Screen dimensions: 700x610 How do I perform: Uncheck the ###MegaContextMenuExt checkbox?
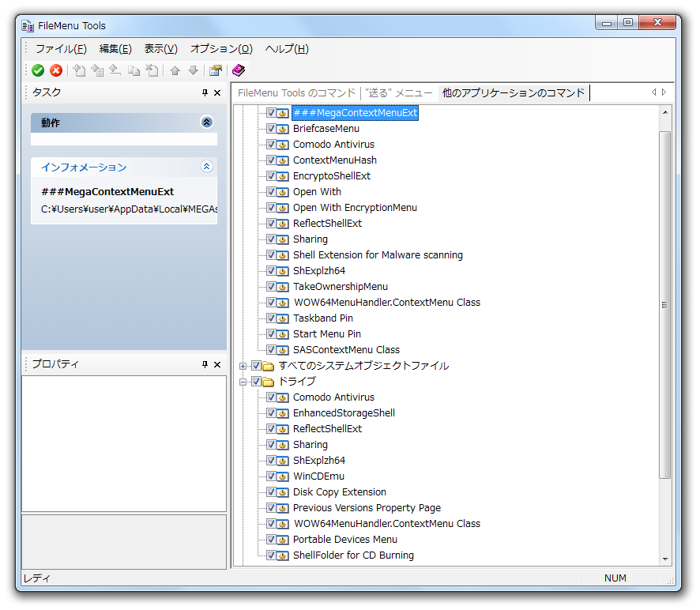[x=271, y=112]
